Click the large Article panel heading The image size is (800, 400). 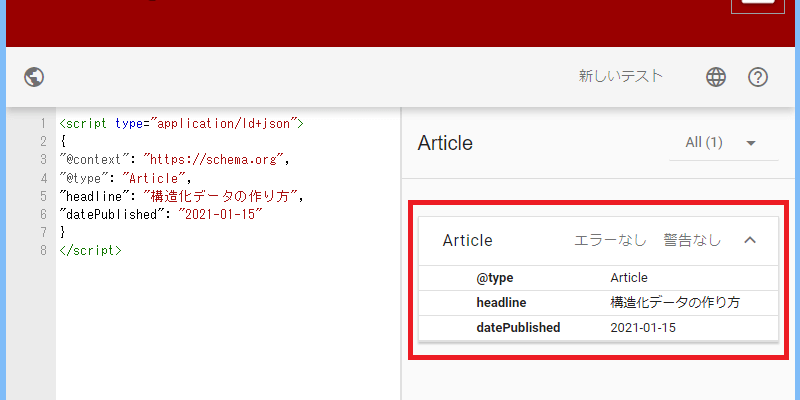(x=445, y=143)
